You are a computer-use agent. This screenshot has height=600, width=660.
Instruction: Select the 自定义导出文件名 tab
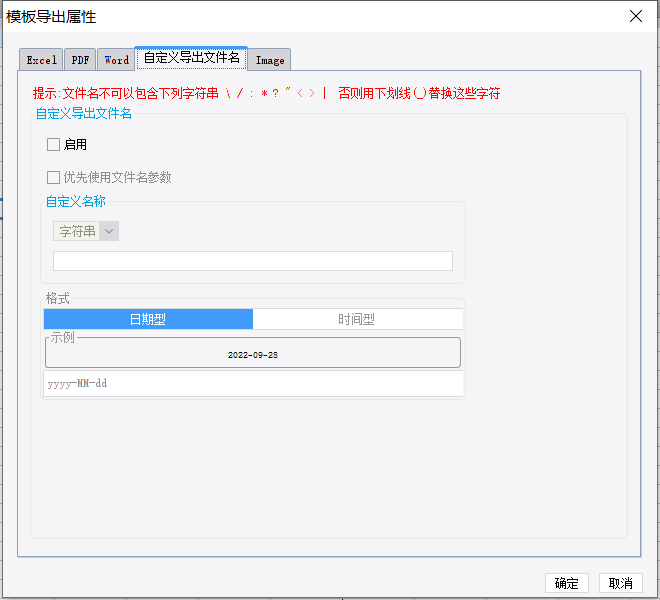click(192, 58)
